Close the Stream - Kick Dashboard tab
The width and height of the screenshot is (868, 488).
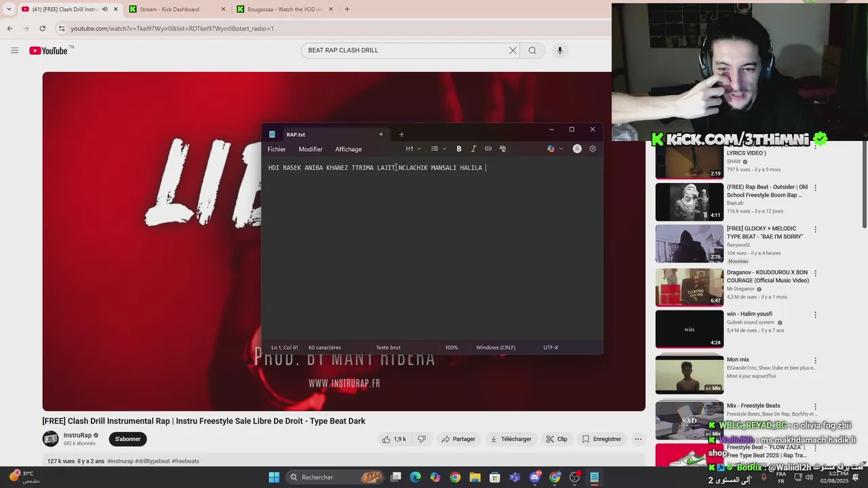(x=223, y=9)
